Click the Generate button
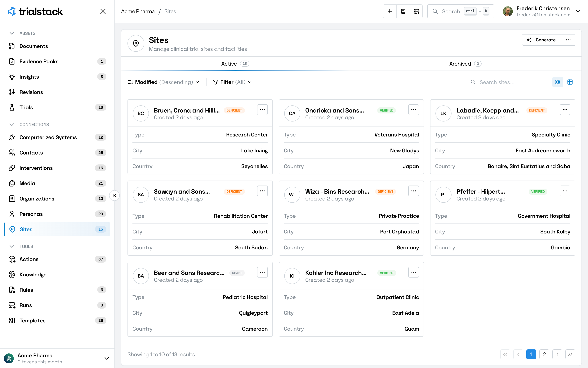This screenshot has width=588, height=368. (x=542, y=40)
